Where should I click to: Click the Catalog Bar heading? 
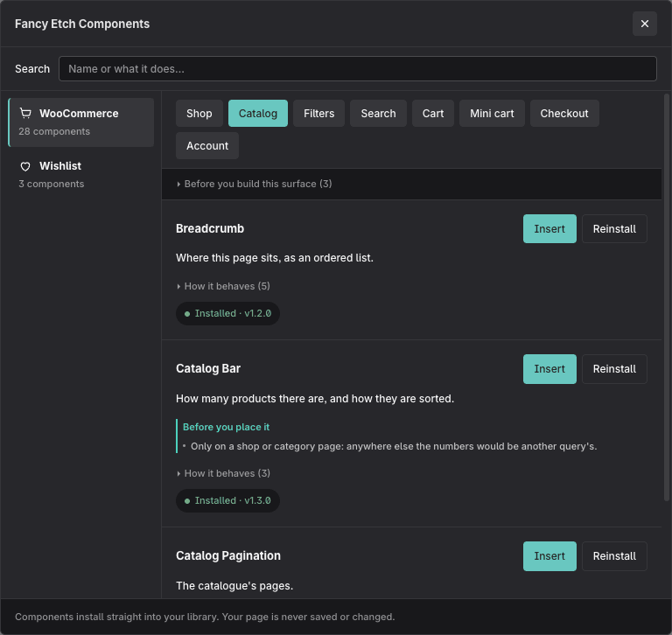click(208, 368)
